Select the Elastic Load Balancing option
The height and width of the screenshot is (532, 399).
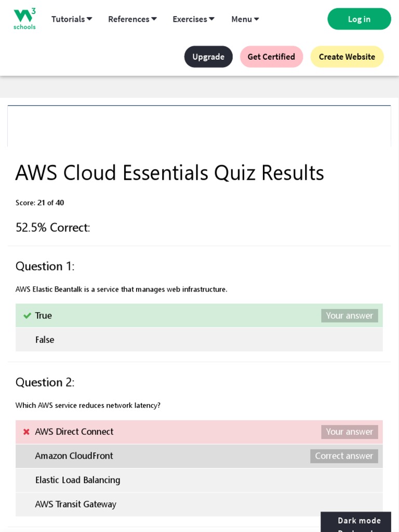click(199, 480)
